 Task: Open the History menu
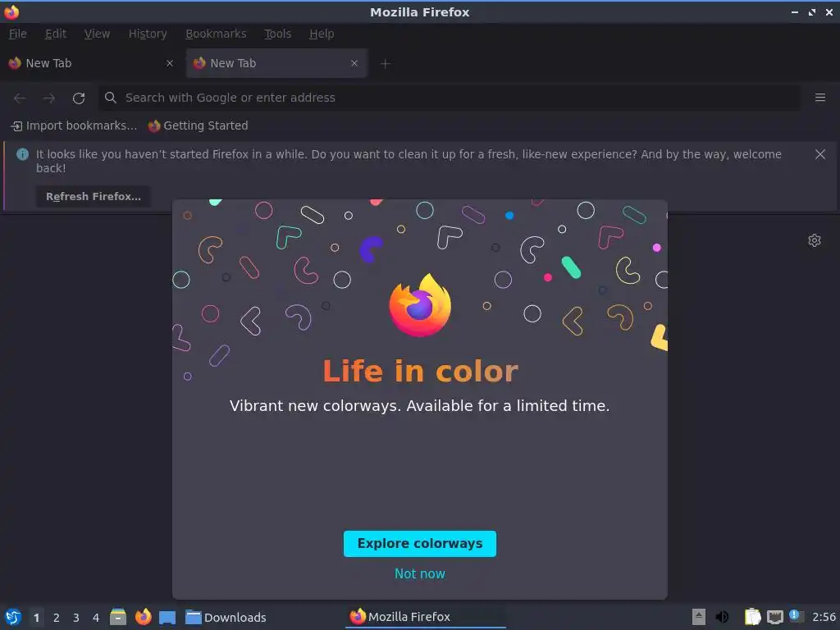coord(148,34)
